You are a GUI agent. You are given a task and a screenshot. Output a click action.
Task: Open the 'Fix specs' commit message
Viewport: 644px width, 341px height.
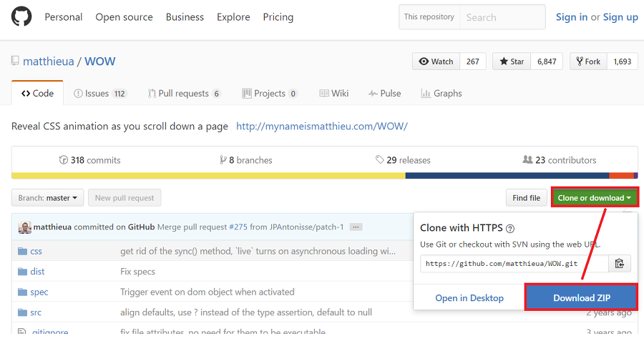tap(137, 272)
